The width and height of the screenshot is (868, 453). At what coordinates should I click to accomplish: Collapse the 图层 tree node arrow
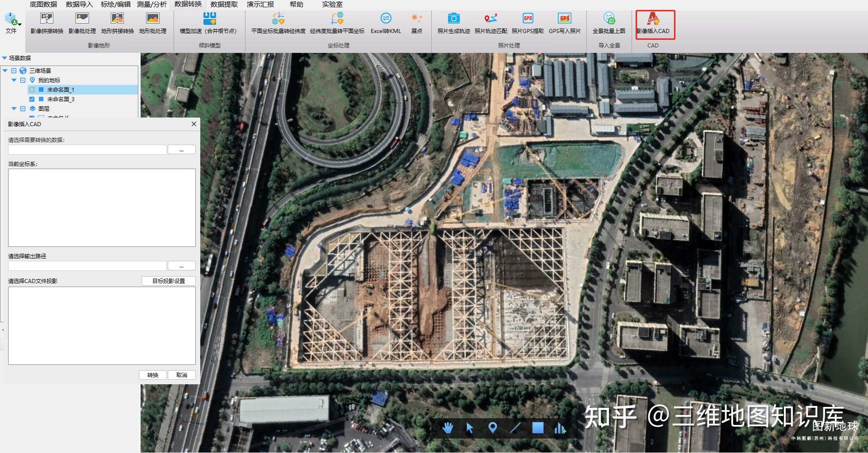14,109
